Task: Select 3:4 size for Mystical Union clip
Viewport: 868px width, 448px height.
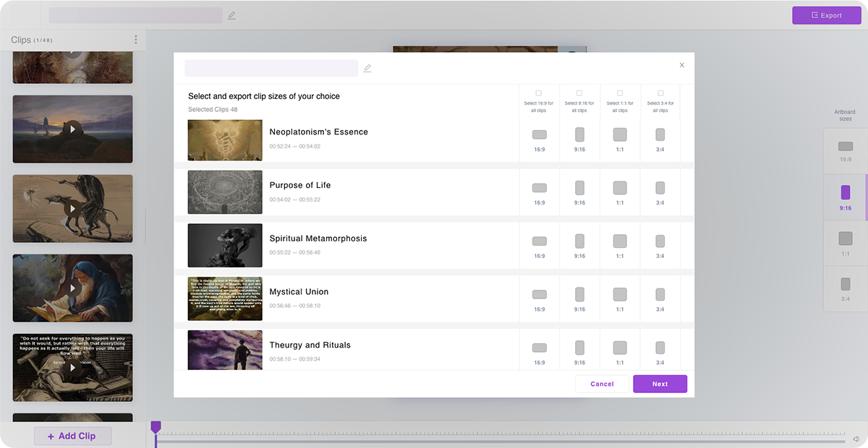Action: click(660, 295)
